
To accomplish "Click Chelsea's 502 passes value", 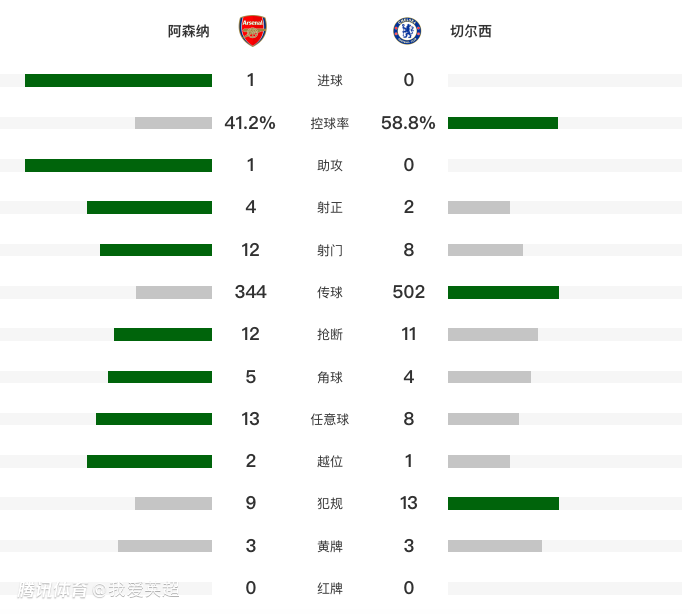I will pos(409,292).
